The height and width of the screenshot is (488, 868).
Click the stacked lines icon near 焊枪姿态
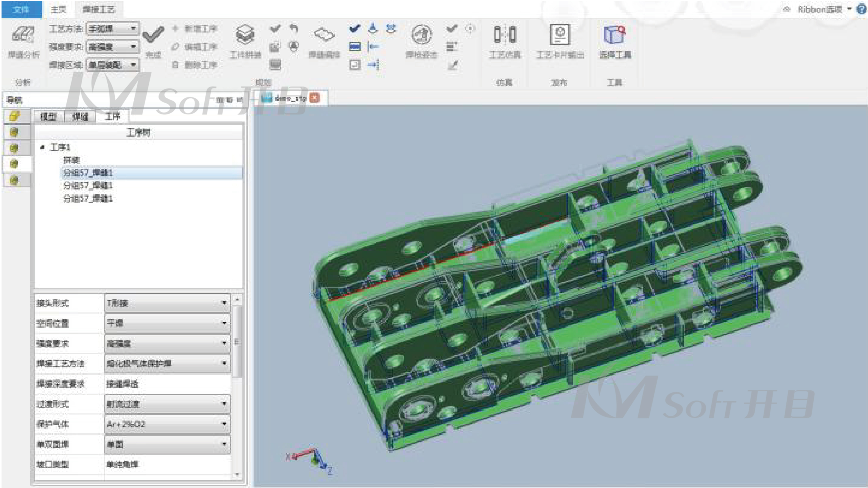point(452,46)
